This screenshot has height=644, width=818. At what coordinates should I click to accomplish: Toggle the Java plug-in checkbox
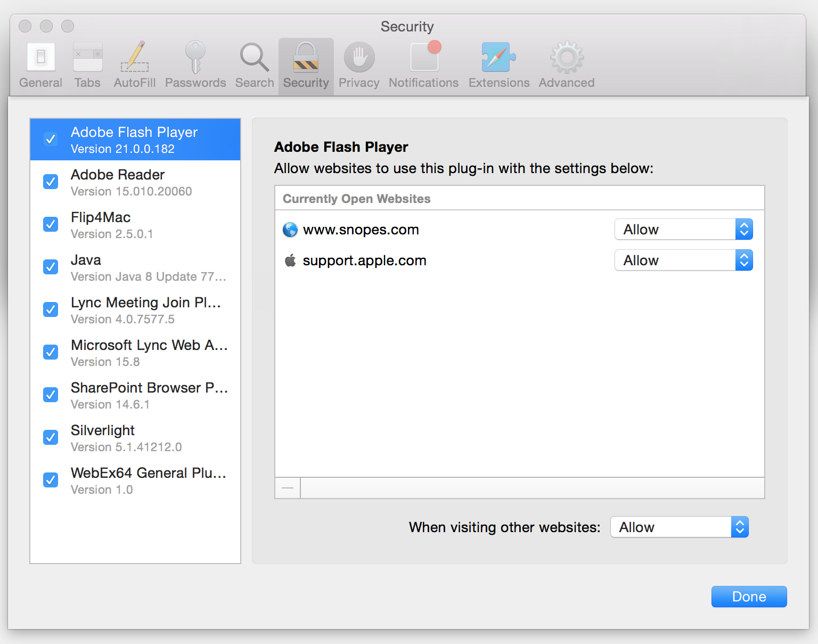pyautogui.click(x=51, y=267)
